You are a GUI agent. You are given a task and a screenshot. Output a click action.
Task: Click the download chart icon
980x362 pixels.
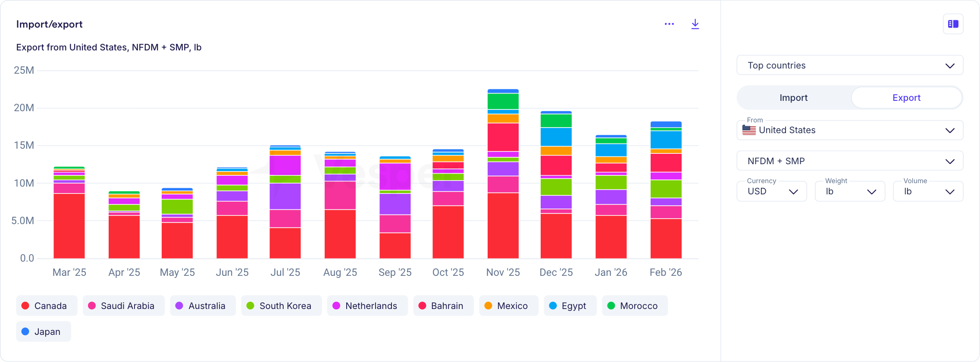695,24
